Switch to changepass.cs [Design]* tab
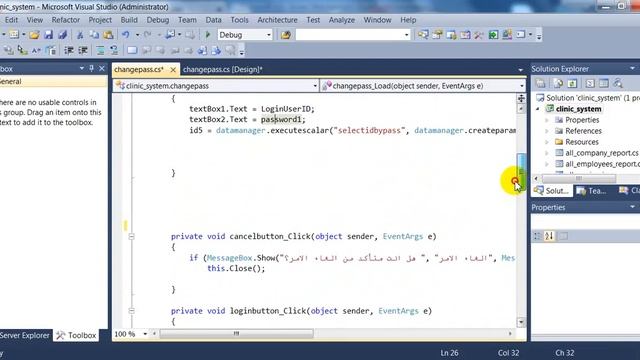The height and width of the screenshot is (360, 640). click(222, 69)
